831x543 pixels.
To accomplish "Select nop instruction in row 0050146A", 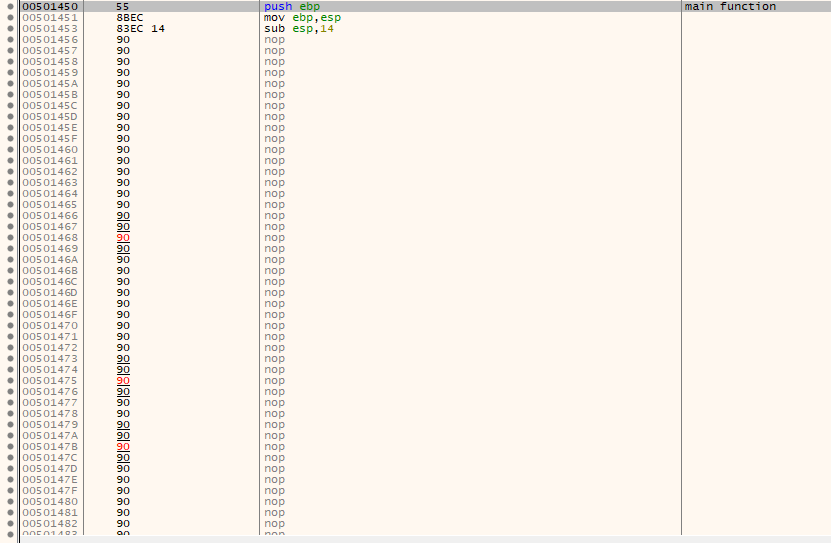I will coord(275,260).
